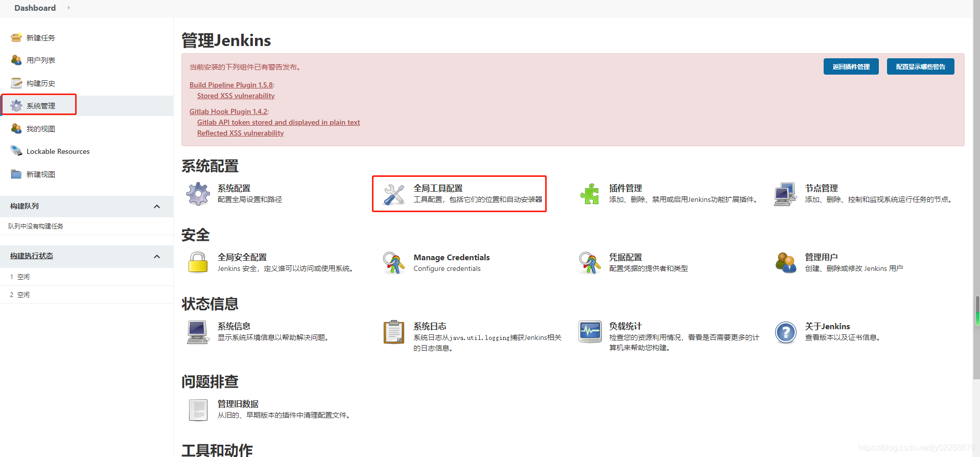Image resolution: width=980 pixels, height=457 pixels.
Task: Click the 系统日志 clipboard icon
Action: (394, 332)
